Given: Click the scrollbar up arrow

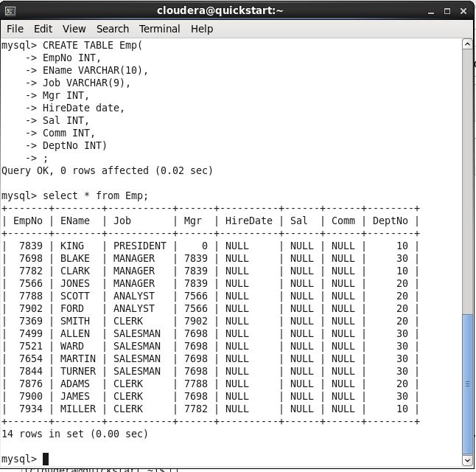Looking at the screenshot, I should 467,44.
